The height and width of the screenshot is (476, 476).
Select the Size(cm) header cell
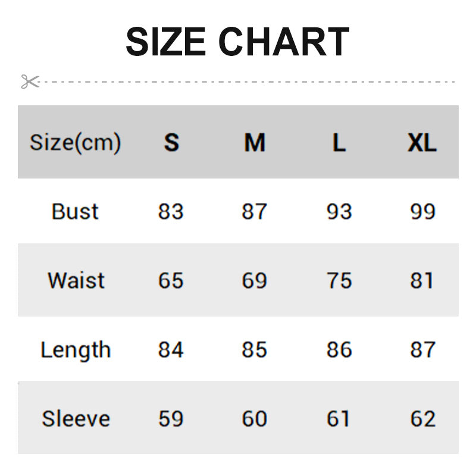click(76, 143)
